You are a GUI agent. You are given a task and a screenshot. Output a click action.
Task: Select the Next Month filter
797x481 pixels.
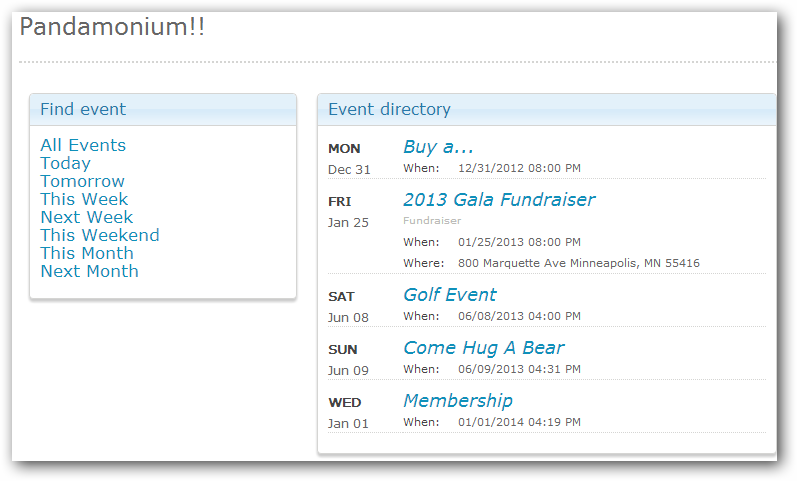click(89, 272)
